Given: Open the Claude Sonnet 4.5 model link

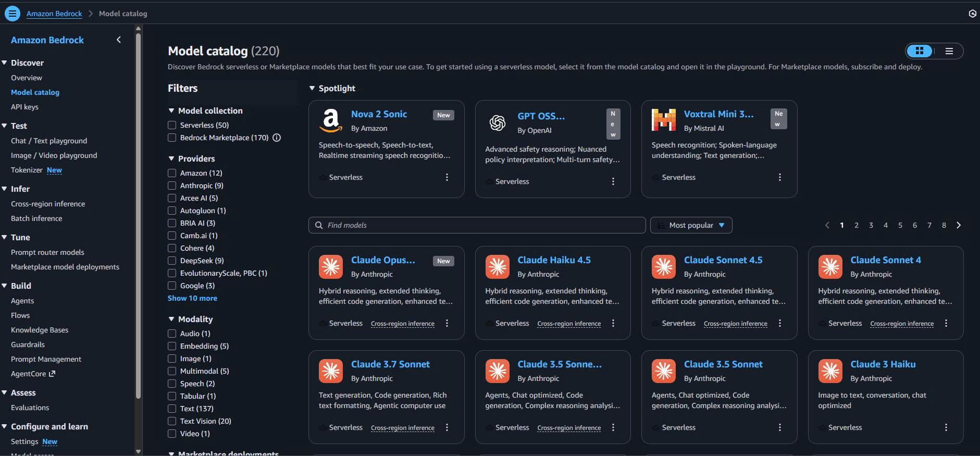Looking at the screenshot, I should tap(723, 260).
